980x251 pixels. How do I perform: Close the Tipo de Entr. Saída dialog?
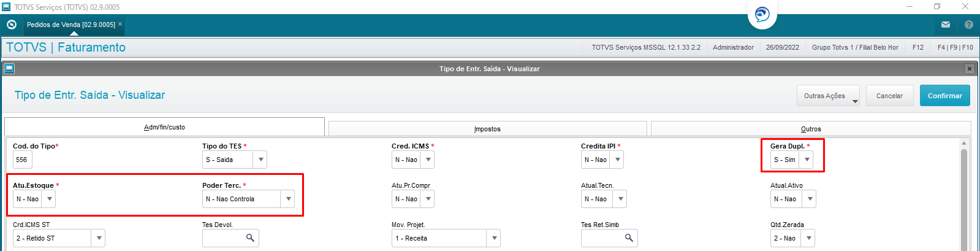(969, 69)
